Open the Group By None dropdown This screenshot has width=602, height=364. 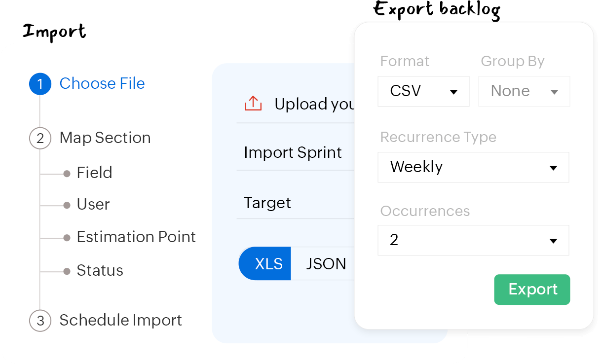pyautogui.click(x=524, y=91)
